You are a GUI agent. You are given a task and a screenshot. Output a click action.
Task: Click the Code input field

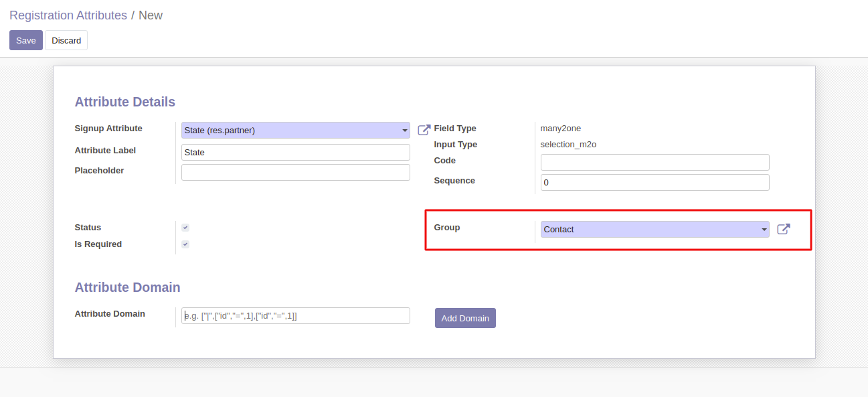click(x=655, y=162)
